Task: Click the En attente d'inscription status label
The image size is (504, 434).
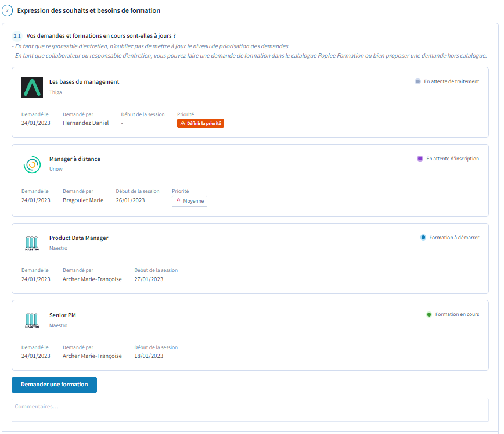Action: coord(452,159)
